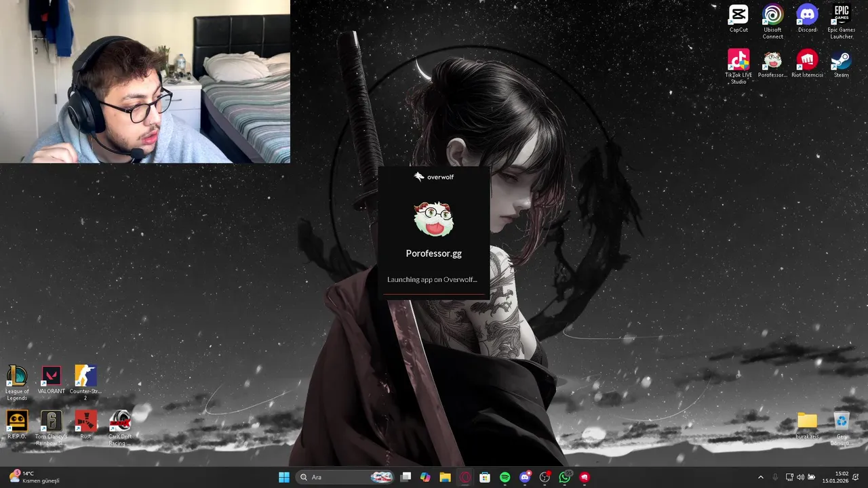Select the CarX Drift Racing desktop icon
The width and height of the screenshot is (868, 488).
pos(120,428)
